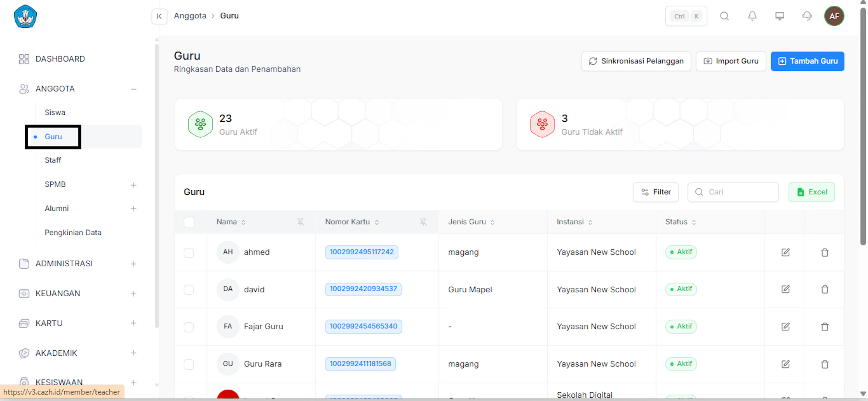Click the Import Guru button

click(731, 61)
